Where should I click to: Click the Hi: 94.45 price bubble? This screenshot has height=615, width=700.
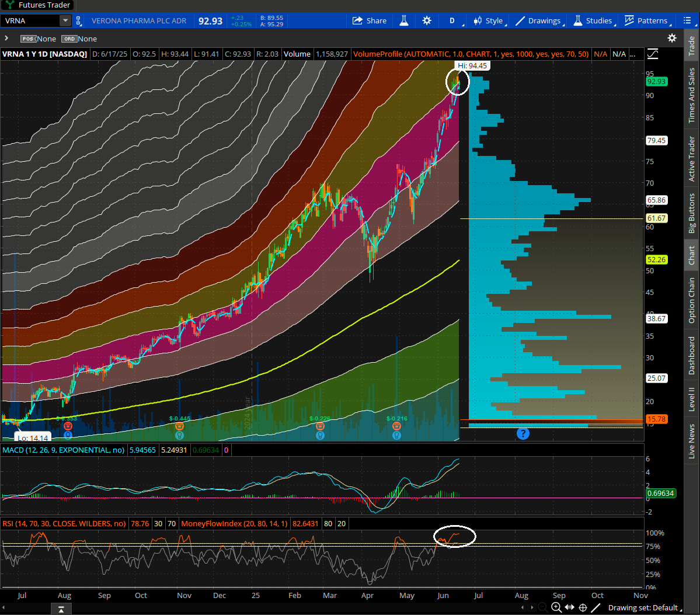[472, 65]
